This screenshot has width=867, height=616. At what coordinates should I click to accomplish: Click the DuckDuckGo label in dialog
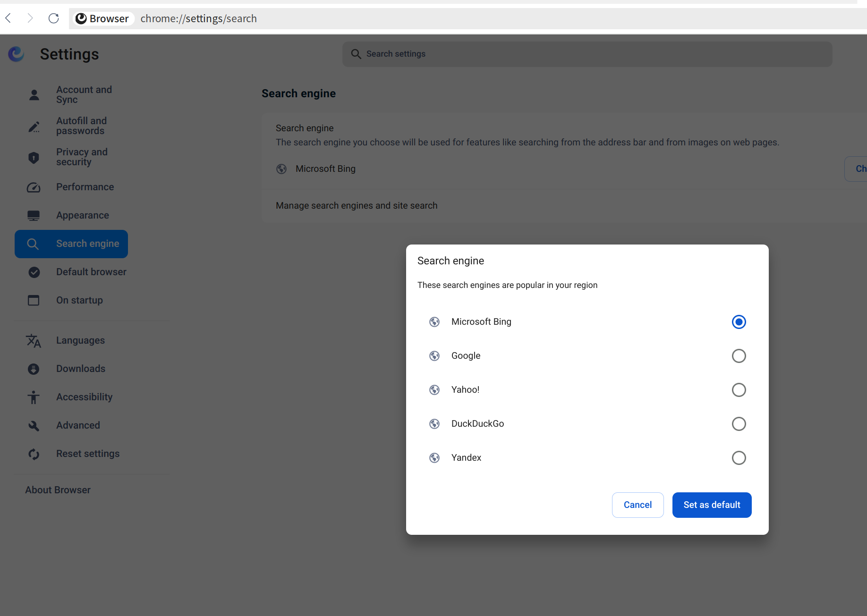478,424
